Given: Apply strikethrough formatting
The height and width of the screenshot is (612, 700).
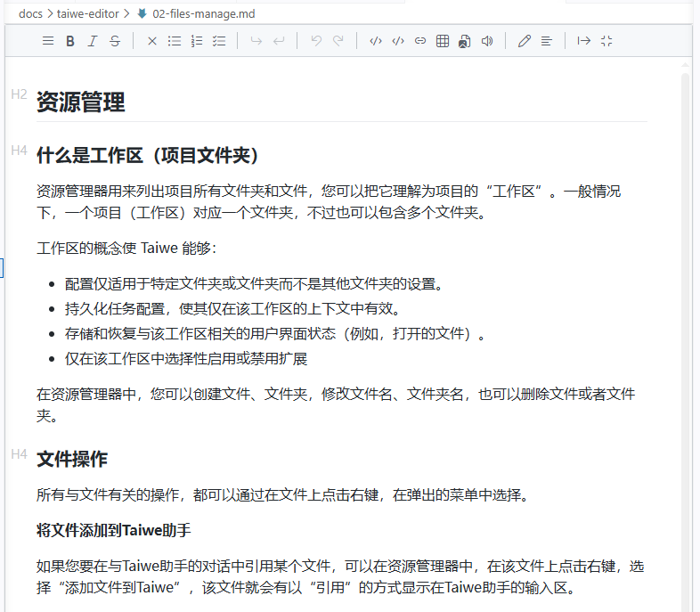Looking at the screenshot, I should click(115, 41).
